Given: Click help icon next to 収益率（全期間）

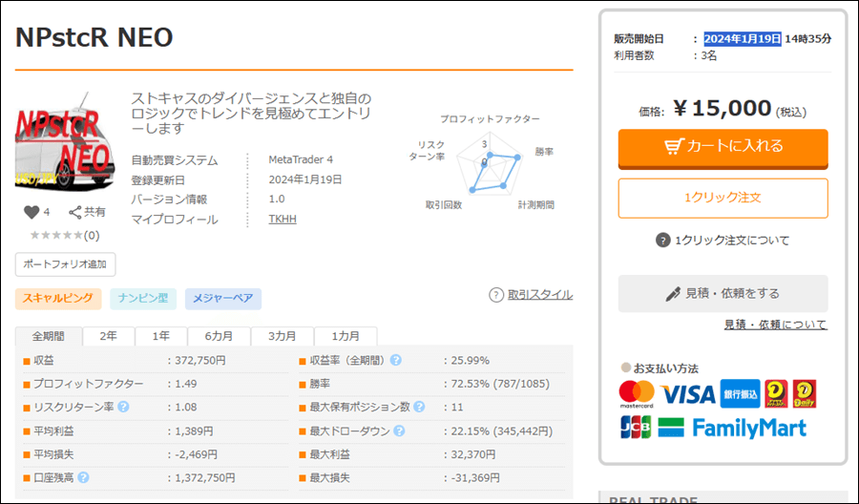Looking at the screenshot, I should 395,361.
